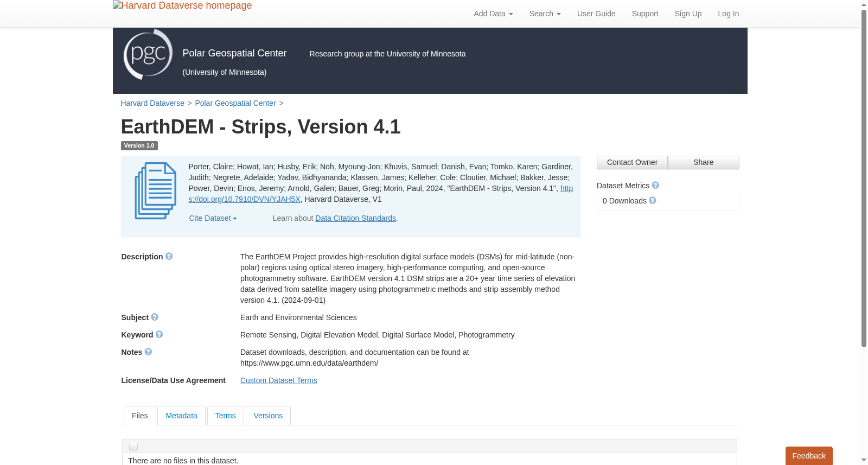
Task: Open the Description help tooltip icon
Action: [x=169, y=256]
